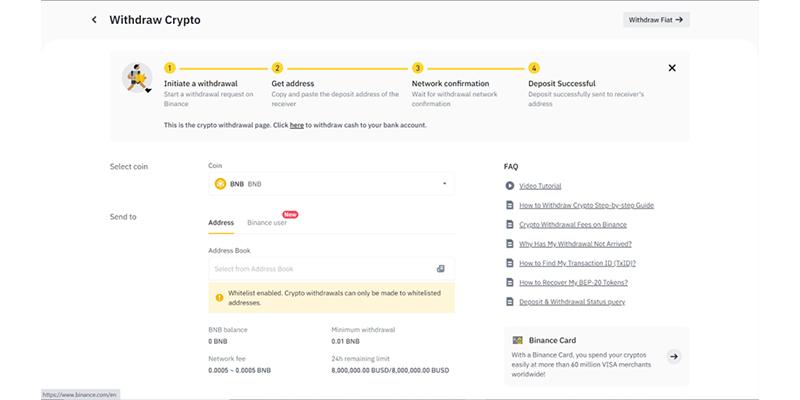The width and height of the screenshot is (800, 400).
Task: Click the Withdraw Fiat button
Action: click(656, 20)
